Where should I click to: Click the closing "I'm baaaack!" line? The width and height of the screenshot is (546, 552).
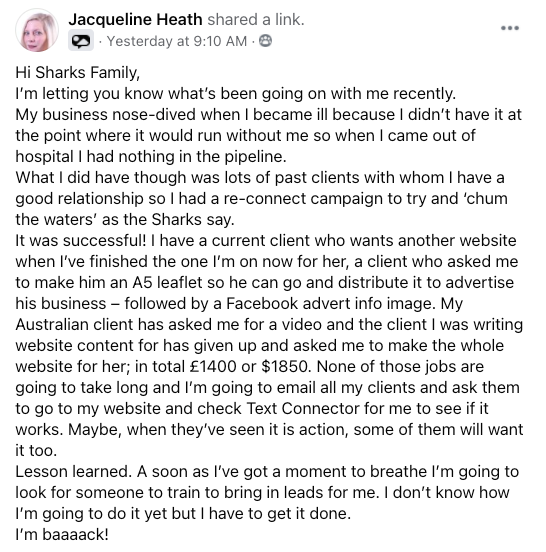(x=62, y=534)
